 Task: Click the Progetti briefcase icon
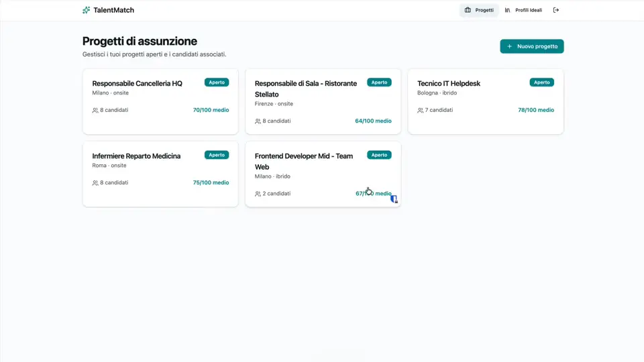(468, 10)
